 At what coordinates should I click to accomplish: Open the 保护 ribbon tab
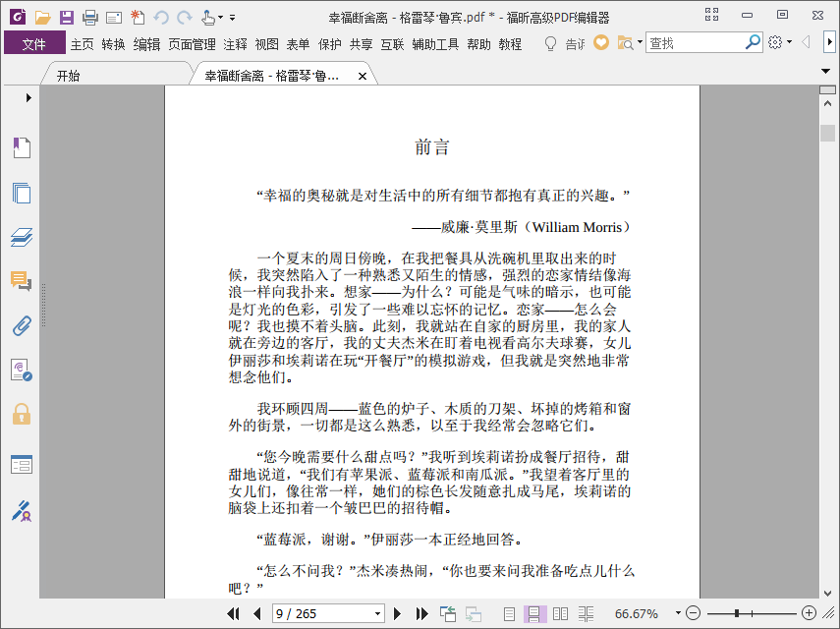click(x=329, y=44)
